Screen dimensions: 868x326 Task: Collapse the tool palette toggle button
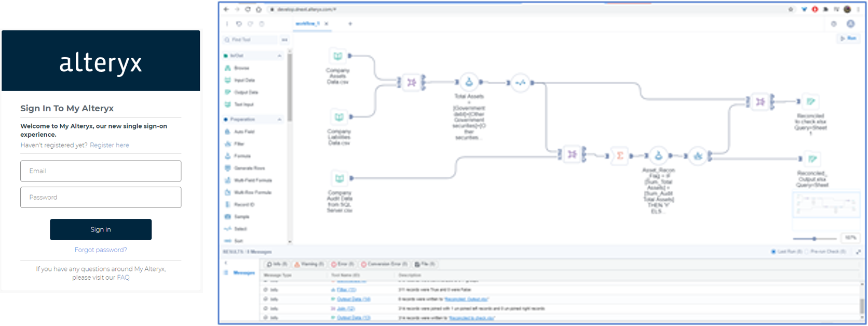[x=284, y=40]
